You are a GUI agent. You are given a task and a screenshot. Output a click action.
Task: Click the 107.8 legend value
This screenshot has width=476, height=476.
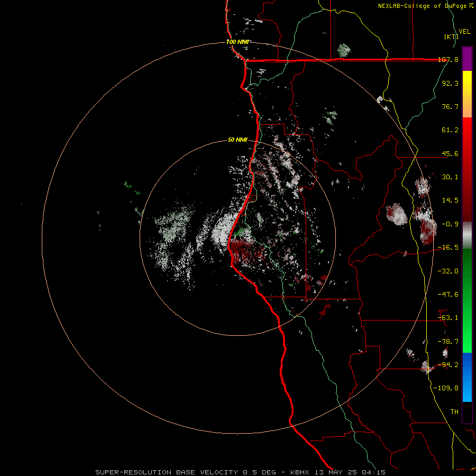click(448, 59)
